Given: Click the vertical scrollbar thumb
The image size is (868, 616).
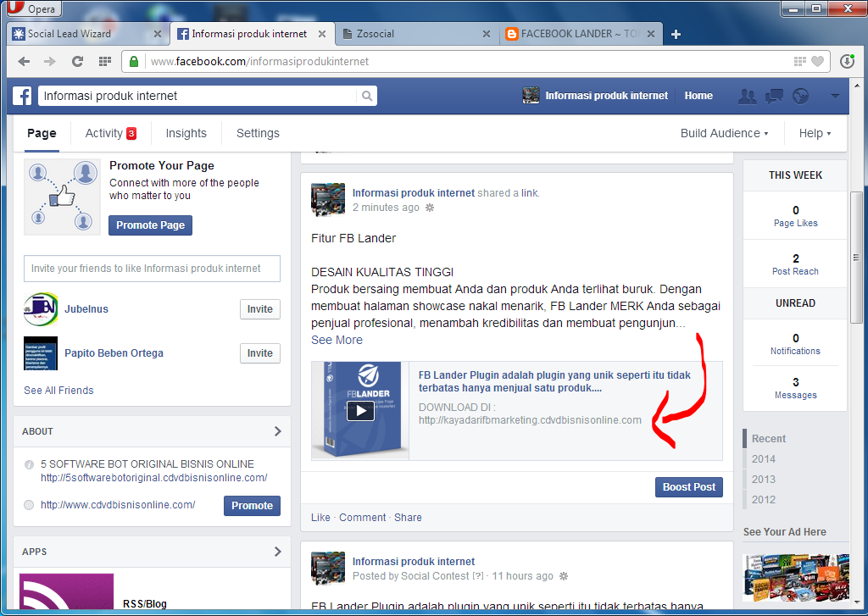Looking at the screenshot, I should pyautogui.click(x=856, y=258).
